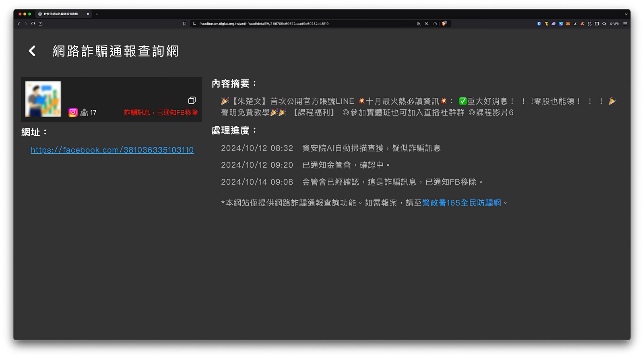644x358 pixels.
Task: Click the black square extension icon
Action: tap(575, 24)
